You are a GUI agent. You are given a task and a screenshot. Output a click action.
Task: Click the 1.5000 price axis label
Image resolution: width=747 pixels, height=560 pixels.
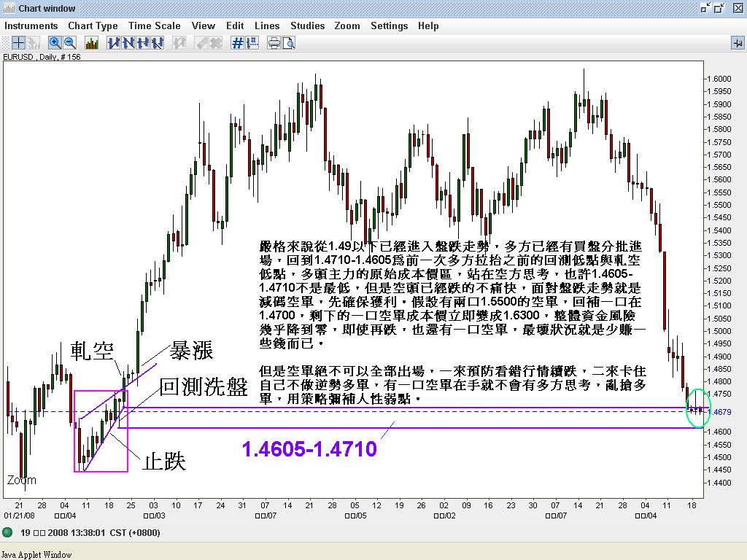click(719, 331)
